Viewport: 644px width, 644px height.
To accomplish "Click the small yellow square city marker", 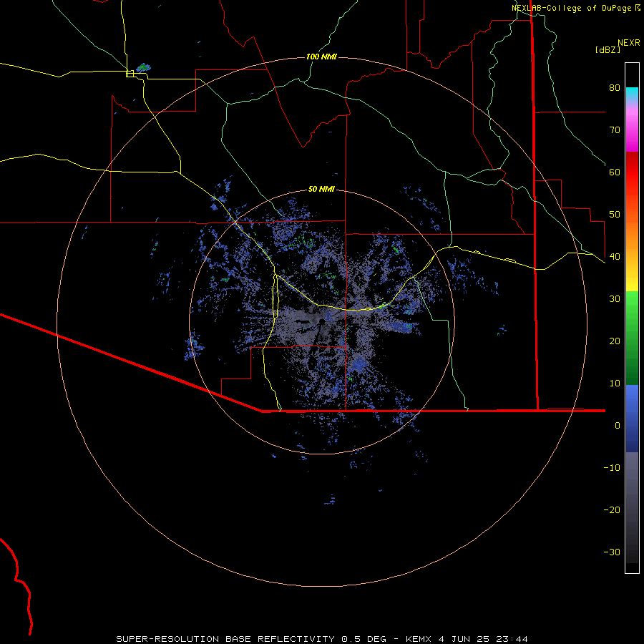I will (130, 74).
